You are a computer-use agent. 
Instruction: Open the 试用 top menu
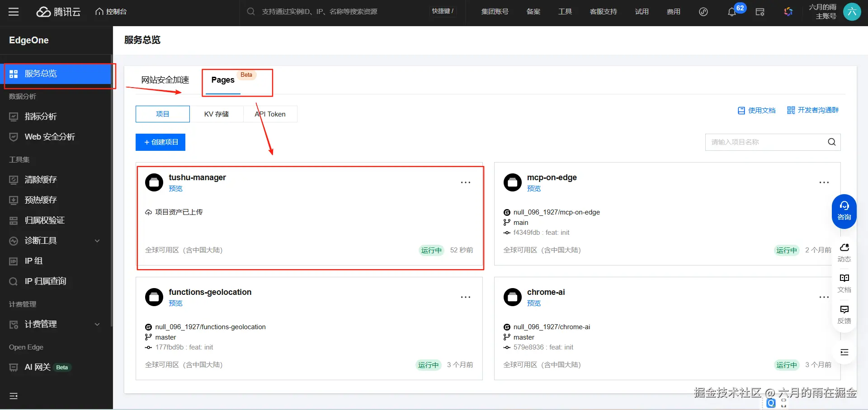click(642, 12)
